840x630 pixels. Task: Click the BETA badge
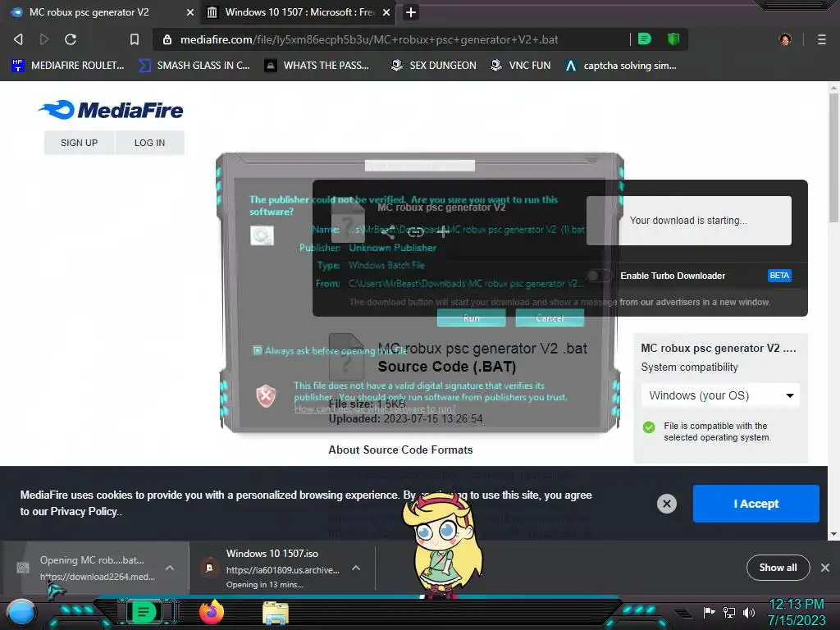pos(779,276)
